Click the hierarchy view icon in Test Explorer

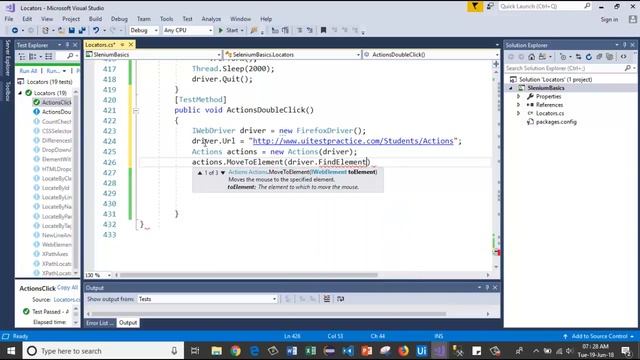coord(22,56)
